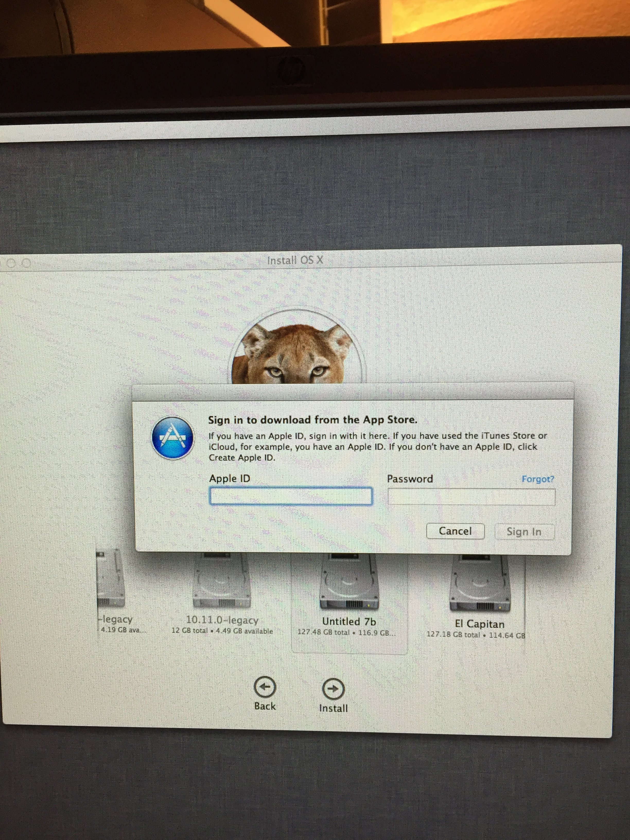Open the Forgot? password link
The width and height of the screenshot is (630, 840).
(x=537, y=479)
